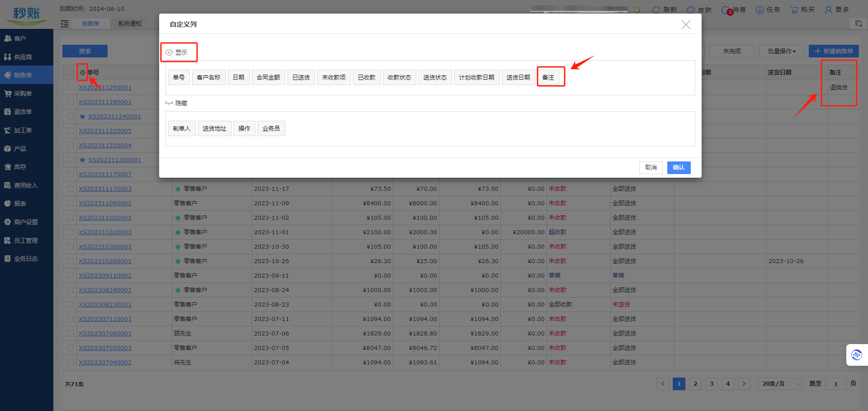Toggle the select-all checkbox in the table header
This screenshot has height=411, width=868.
point(71,72)
